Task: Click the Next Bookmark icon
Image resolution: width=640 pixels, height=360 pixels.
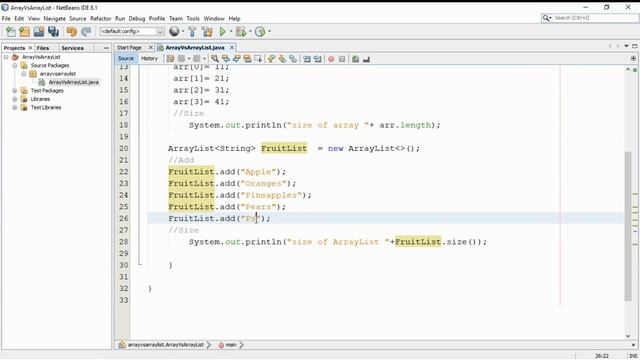Action: pos(282,59)
